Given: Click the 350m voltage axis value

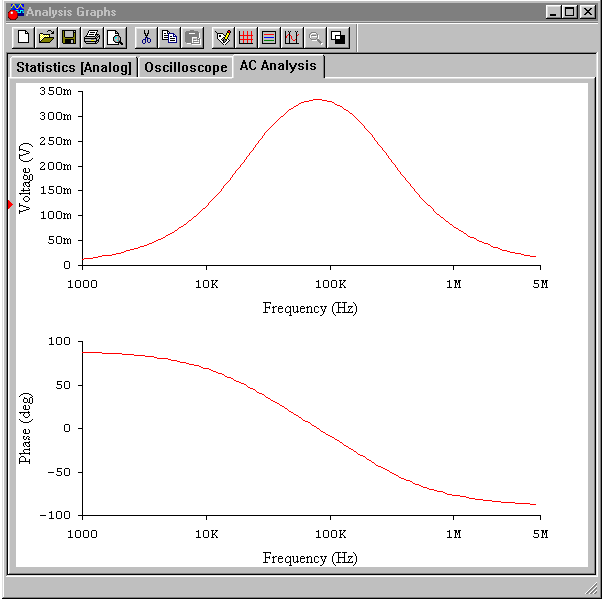Looking at the screenshot, I should coord(55,91).
